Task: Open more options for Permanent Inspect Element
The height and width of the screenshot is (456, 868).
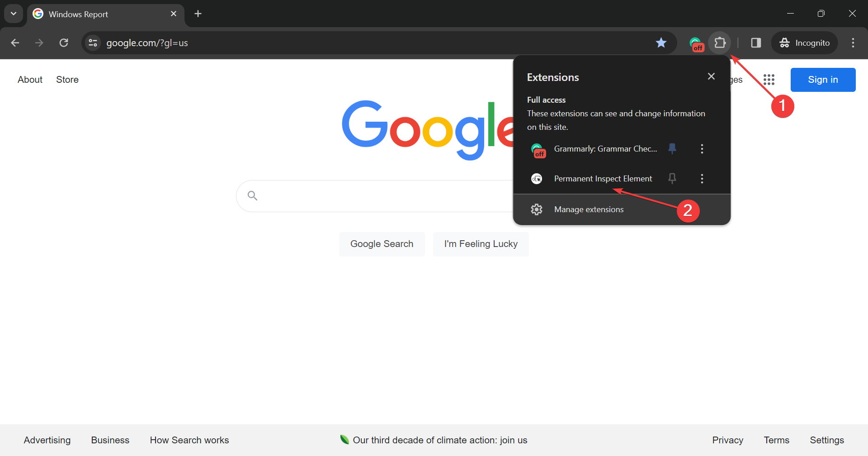Action: click(x=702, y=179)
